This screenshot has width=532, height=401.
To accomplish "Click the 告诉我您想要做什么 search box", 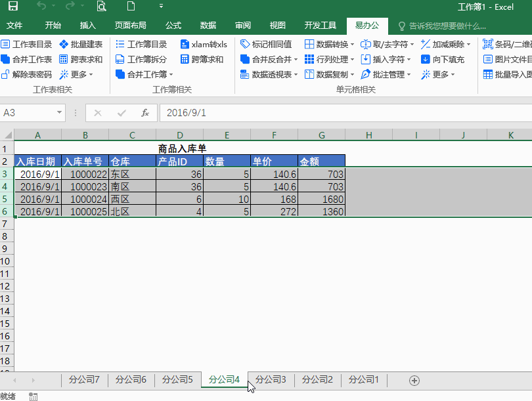I will click(442, 26).
